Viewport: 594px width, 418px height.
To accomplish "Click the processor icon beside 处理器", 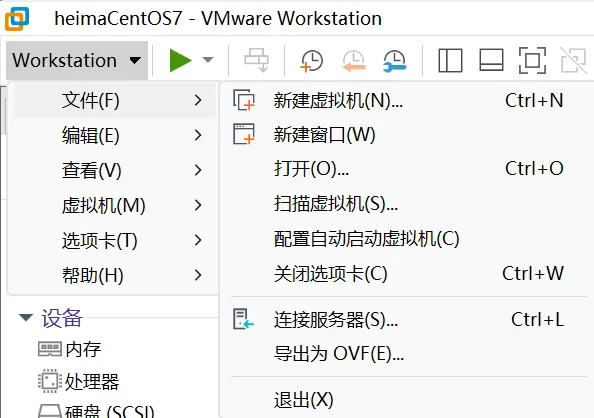I will (x=50, y=381).
